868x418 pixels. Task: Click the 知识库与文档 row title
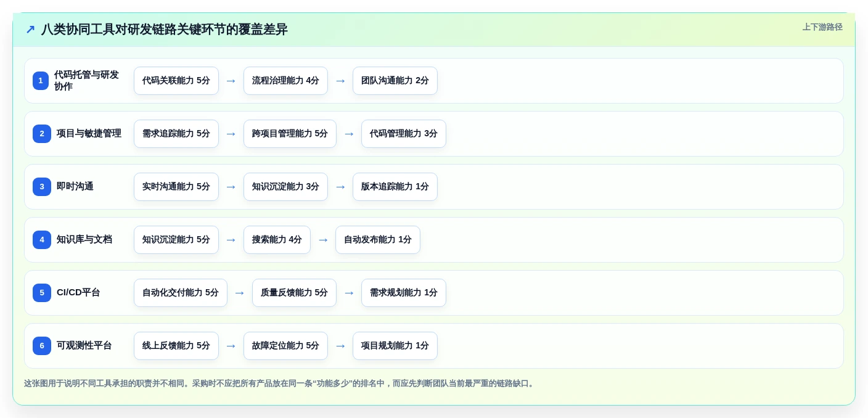coord(84,240)
